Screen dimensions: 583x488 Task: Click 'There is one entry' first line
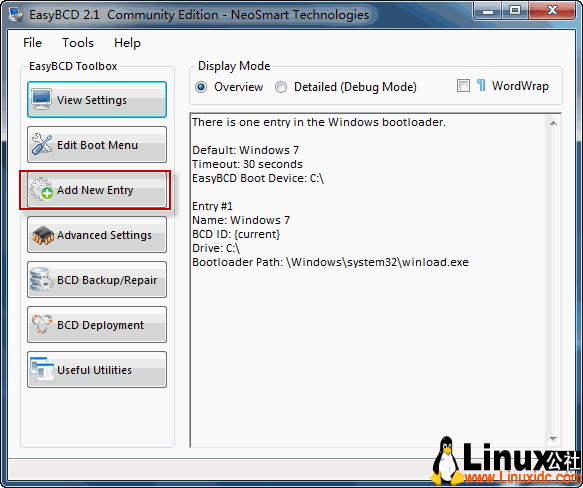pos(319,122)
